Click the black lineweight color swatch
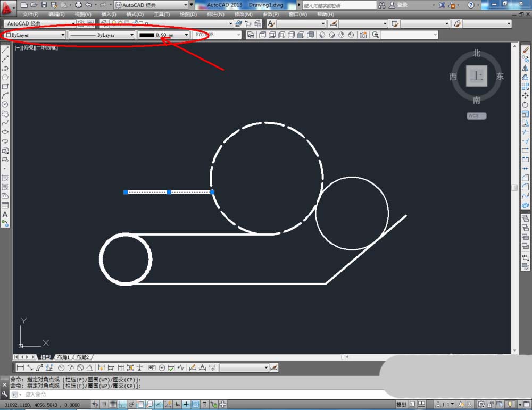The image size is (532, 410). (x=147, y=35)
